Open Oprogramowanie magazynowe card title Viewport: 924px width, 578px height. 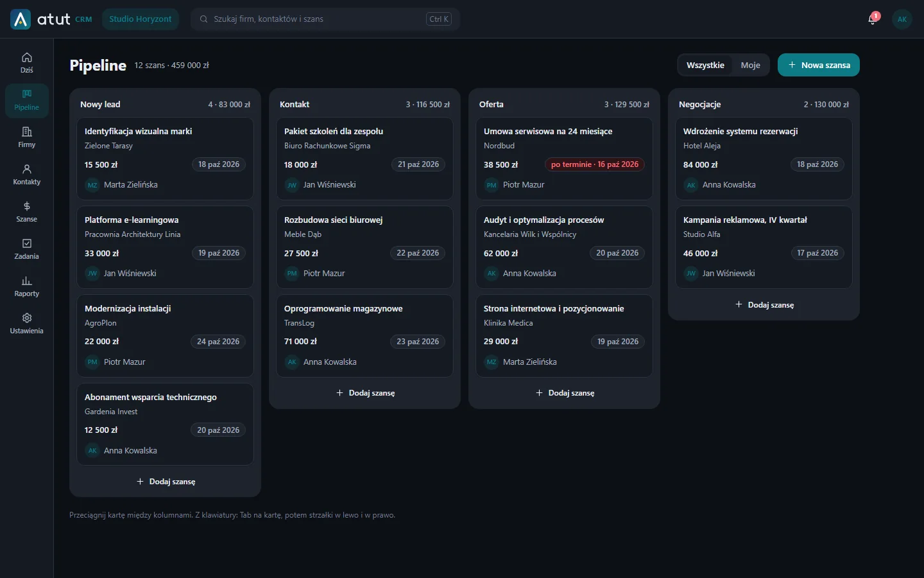343,309
